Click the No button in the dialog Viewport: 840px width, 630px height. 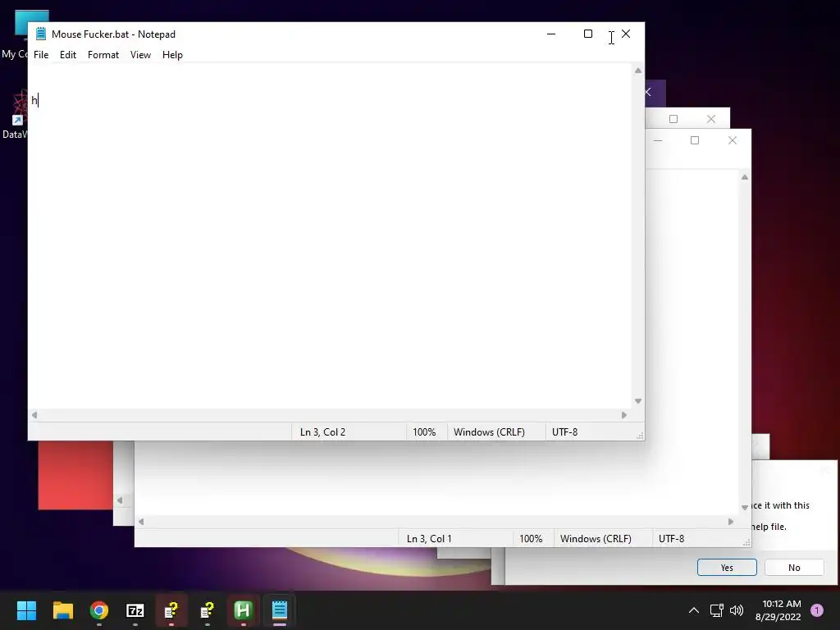794,568
